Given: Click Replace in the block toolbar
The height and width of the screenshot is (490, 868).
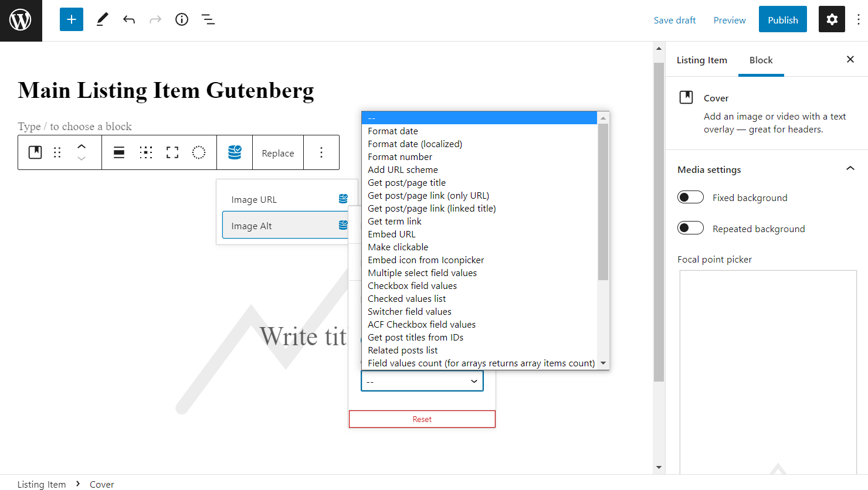Looking at the screenshot, I should point(278,153).
